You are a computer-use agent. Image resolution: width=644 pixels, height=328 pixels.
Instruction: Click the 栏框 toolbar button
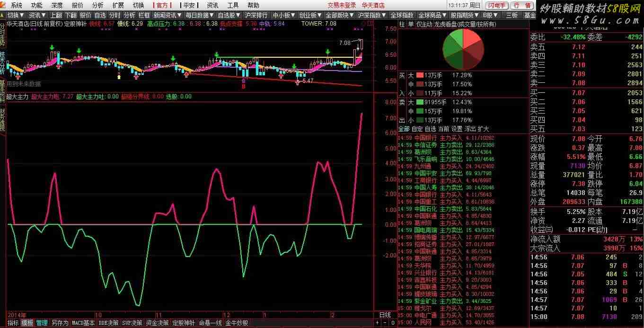click(x=144, y=15)
